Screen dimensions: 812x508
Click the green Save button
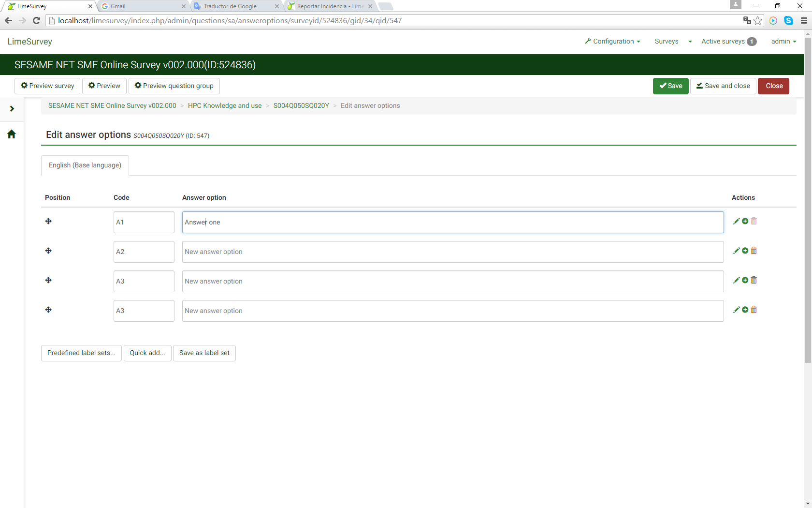tap(670, 86)
